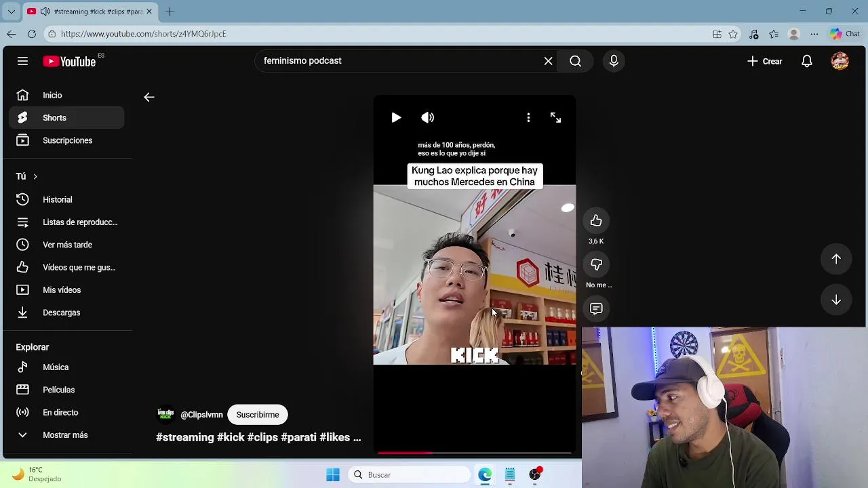Open the browser profile icon

pos(794,34)
